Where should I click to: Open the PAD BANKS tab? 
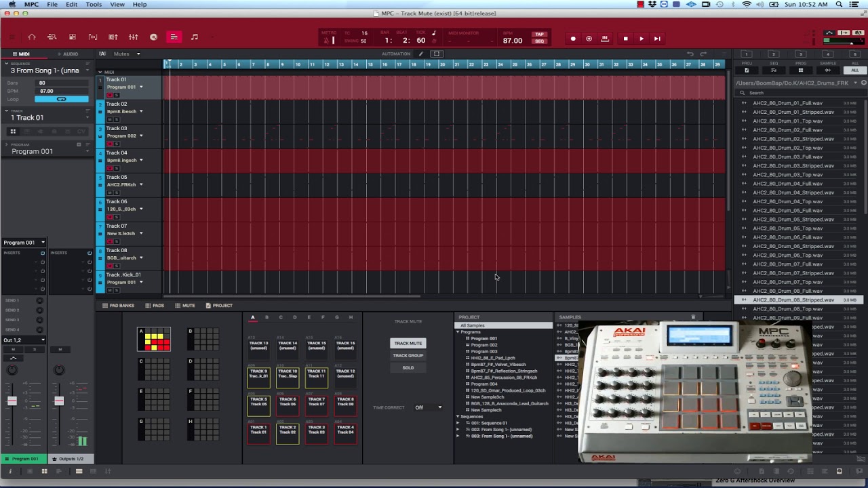(x=119, y=306)
